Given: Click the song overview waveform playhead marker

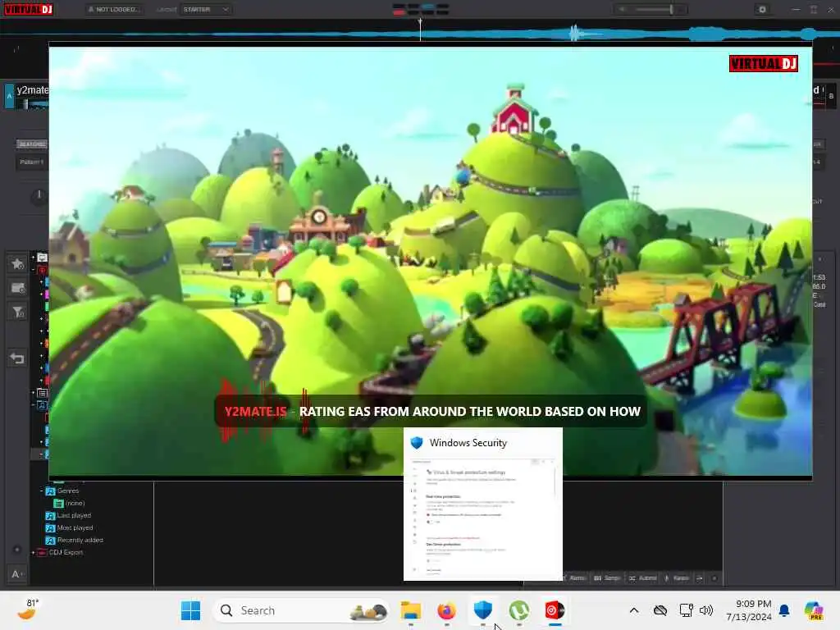Looking at the screenshot, I should [420, 30].
